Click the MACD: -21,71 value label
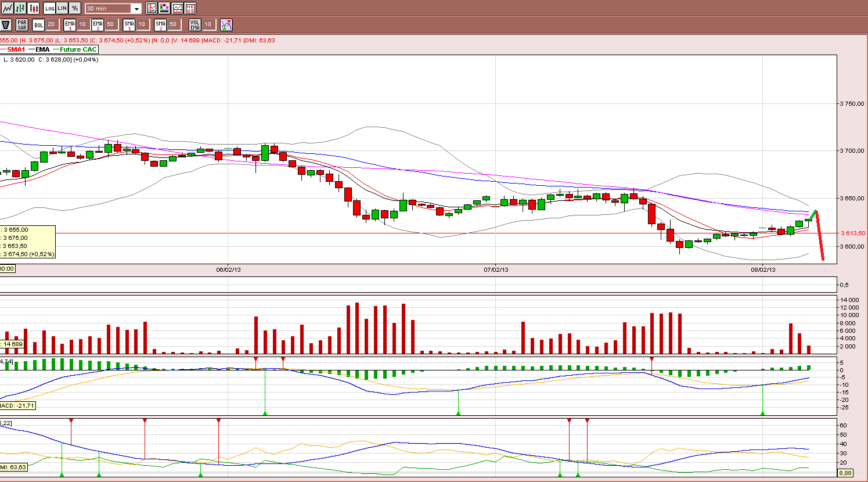868x482 pixels. click(x=17, y=405)
